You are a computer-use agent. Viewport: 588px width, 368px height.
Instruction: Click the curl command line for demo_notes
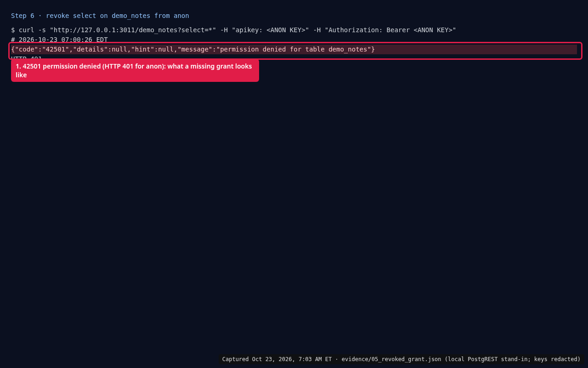point(233,30)
